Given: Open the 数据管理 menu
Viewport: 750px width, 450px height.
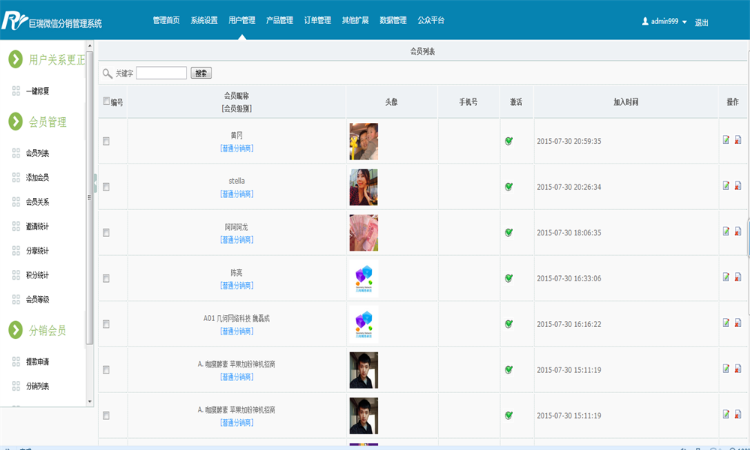Looking at the screenshot, I should point(393,20).
